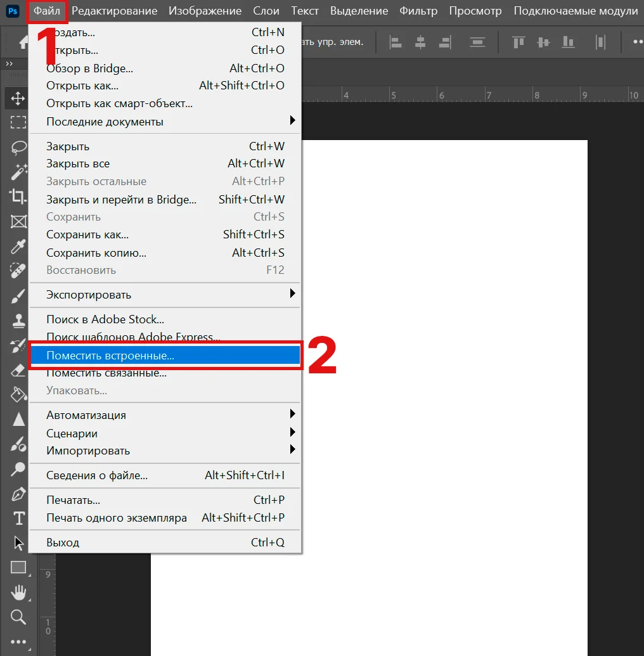Expand the Экспортировать submenu arrow
The width and height of the screenshot is (644, 656).
292,293
